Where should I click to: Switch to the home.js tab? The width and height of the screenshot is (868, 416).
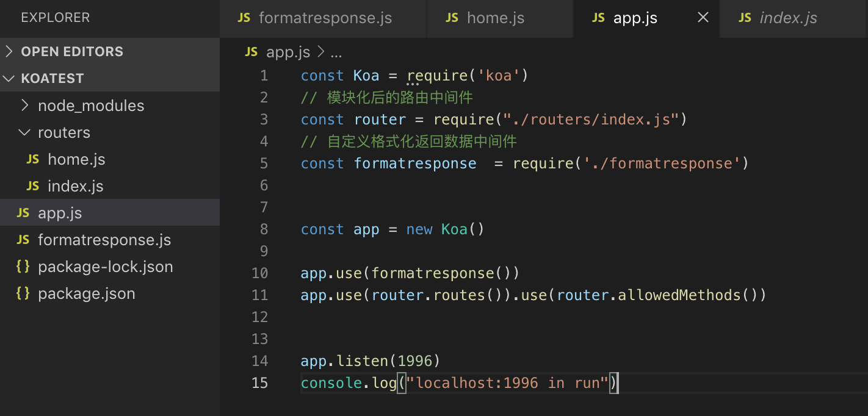click(x=495, y=18)
